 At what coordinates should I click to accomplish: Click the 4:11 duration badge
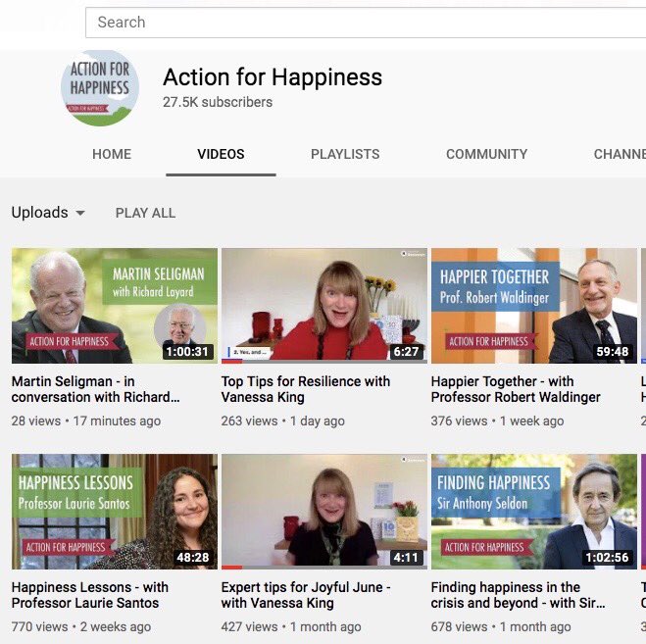coord(406,558)
